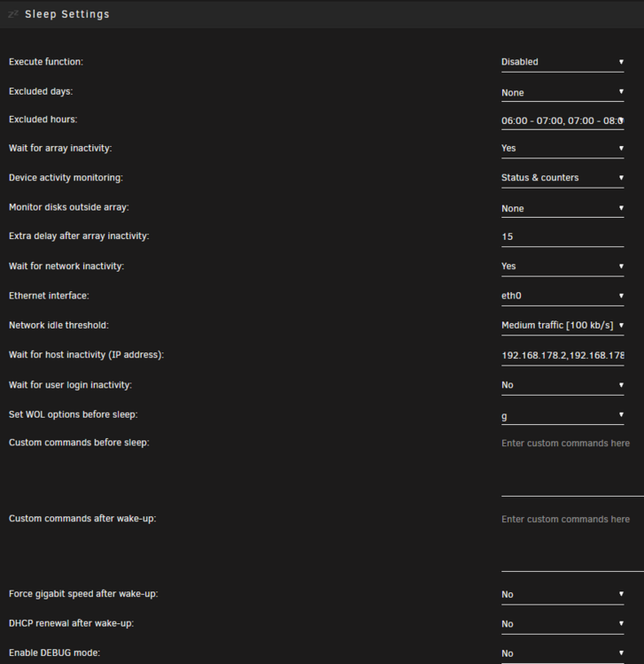This screenshot has height=664, width=644.
Task: Click the Set WOL options before sleep label
Action: coord(74,414)
